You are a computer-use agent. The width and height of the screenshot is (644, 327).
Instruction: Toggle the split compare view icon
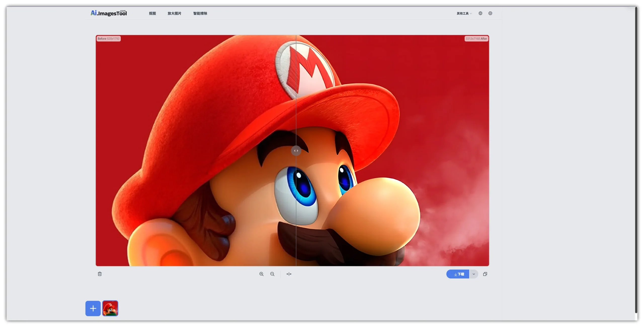click(289, 274)
